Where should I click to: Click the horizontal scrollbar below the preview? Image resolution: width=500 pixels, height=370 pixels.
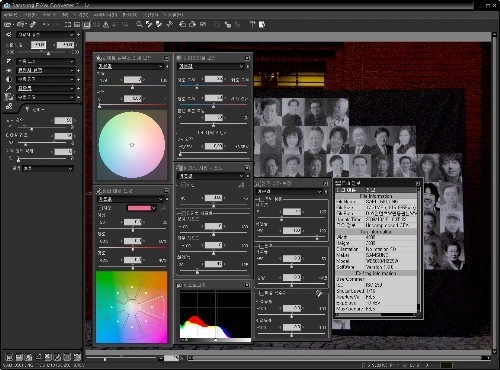point(338,358)
